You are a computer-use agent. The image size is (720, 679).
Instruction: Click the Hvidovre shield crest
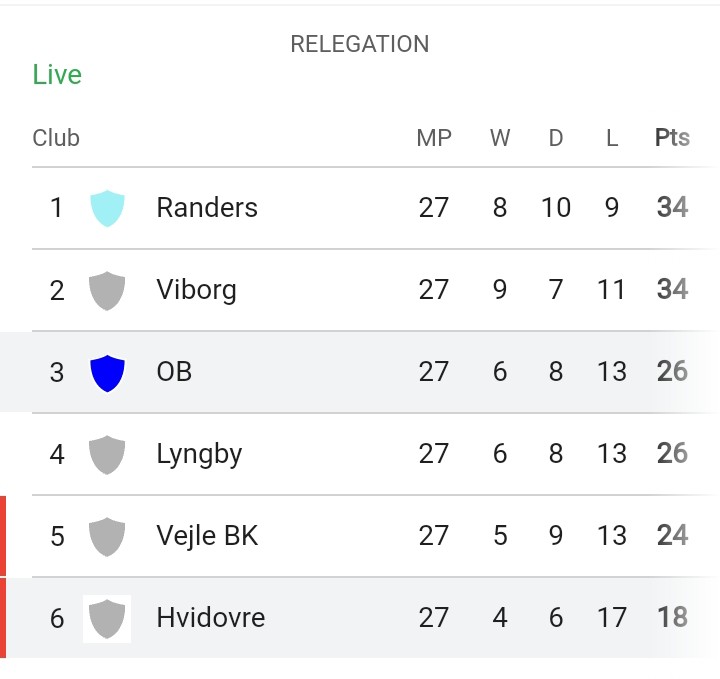(x=107, y=618)
